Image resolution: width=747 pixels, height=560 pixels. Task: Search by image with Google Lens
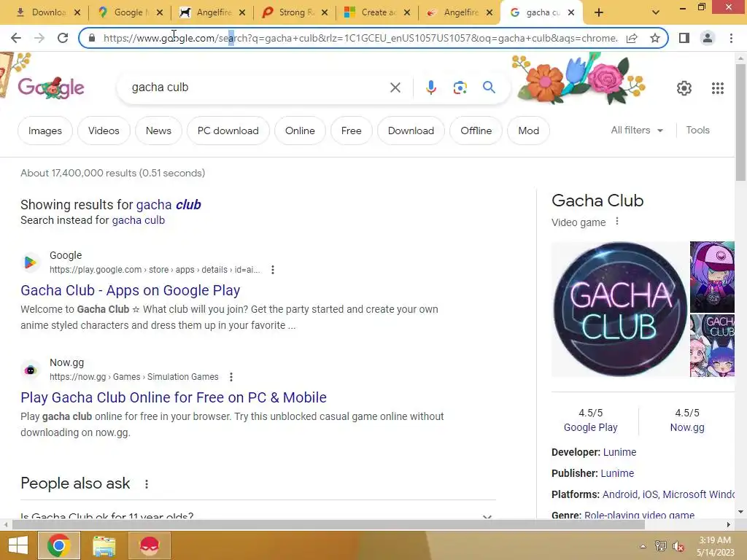pyautogui.click(x=460, y=87)
